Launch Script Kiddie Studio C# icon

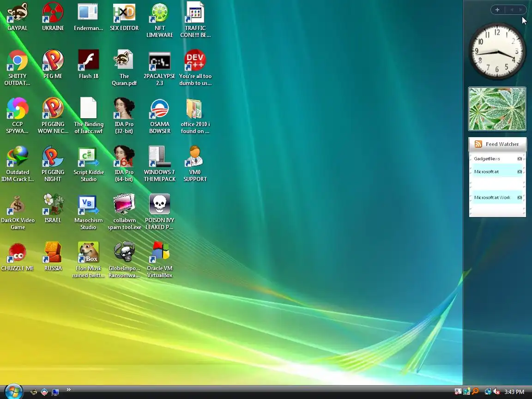[x=88, y=164]
